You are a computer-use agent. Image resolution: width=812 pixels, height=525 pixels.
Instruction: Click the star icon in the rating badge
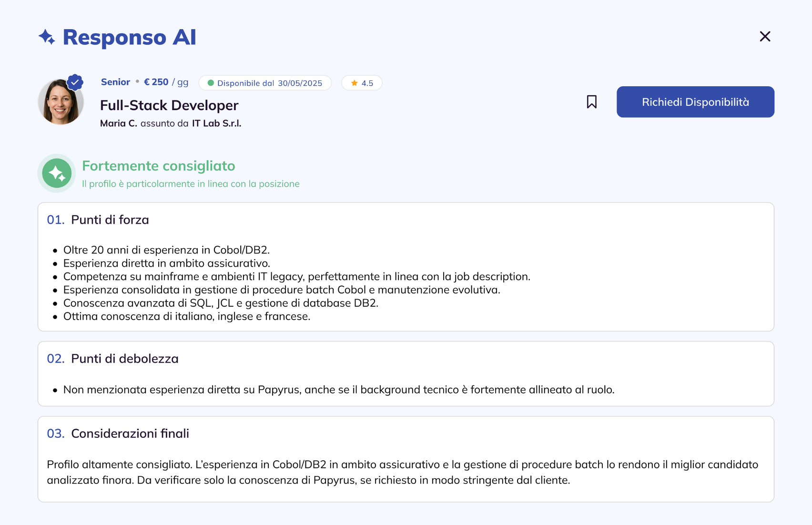(354, 82)
